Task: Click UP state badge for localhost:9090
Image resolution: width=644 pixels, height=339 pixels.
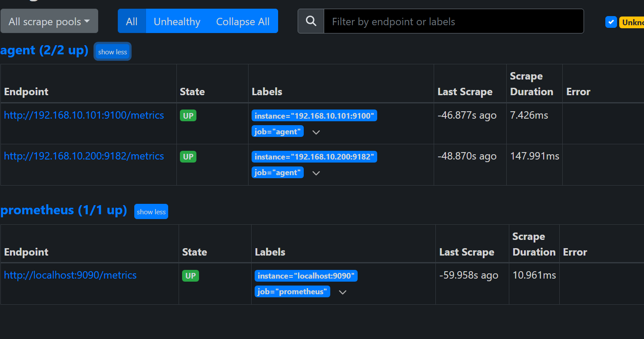Action: pyautogui.click(x=190, y=276)
